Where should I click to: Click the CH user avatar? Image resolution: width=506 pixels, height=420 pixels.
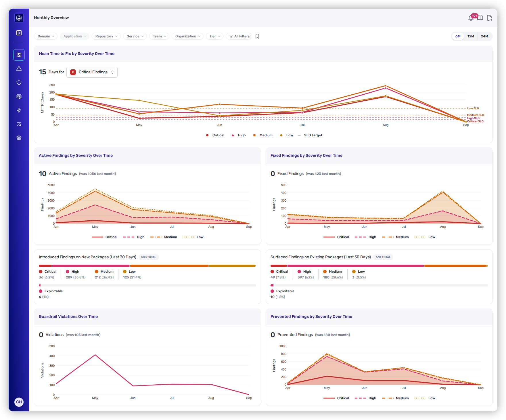coord(19,402)
